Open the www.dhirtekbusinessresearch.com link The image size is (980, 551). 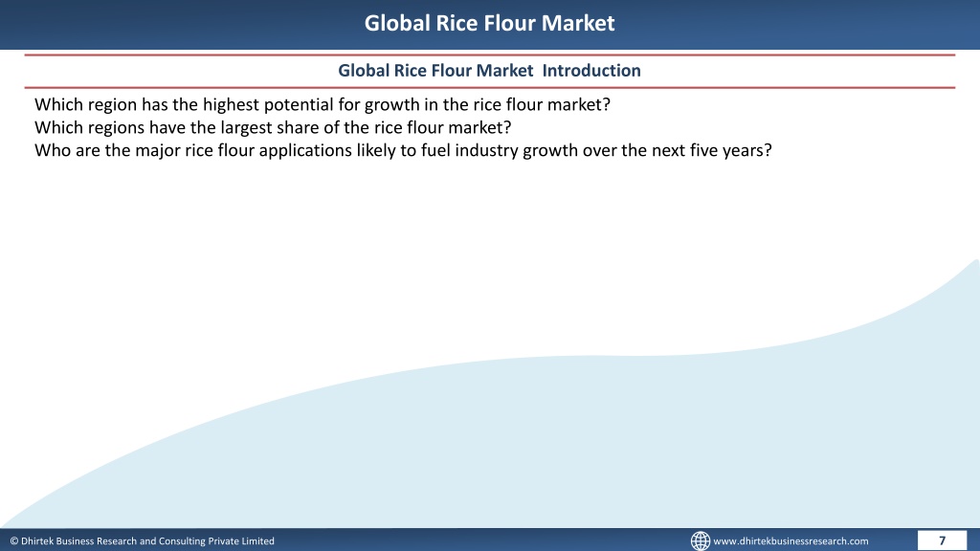point(791,541)
